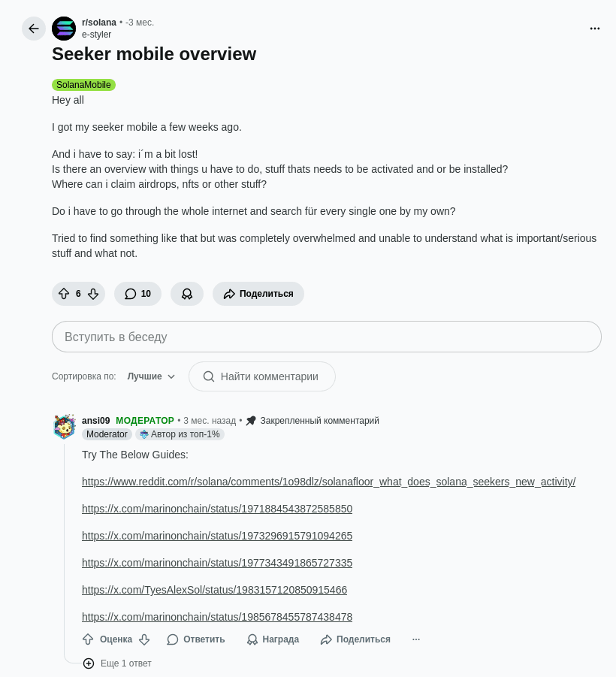616x677 pixels.
Task: Click the back arrow button
Action: pyautogui.click(x=34, y=29)
